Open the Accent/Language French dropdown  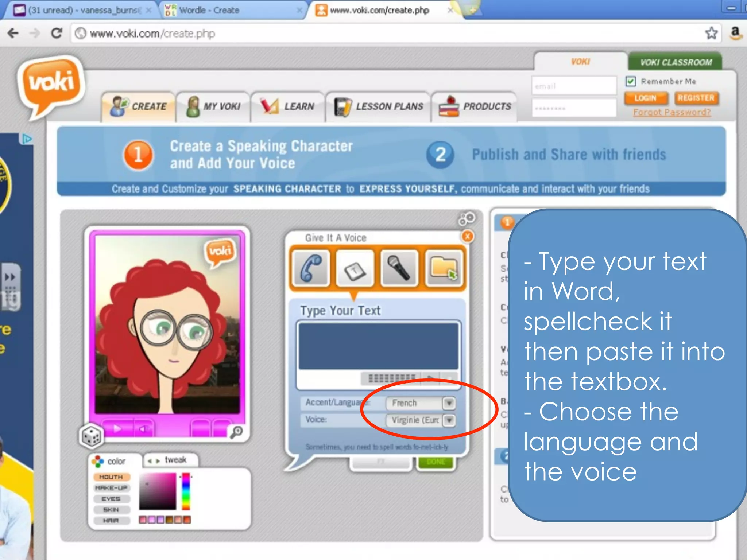420,403
